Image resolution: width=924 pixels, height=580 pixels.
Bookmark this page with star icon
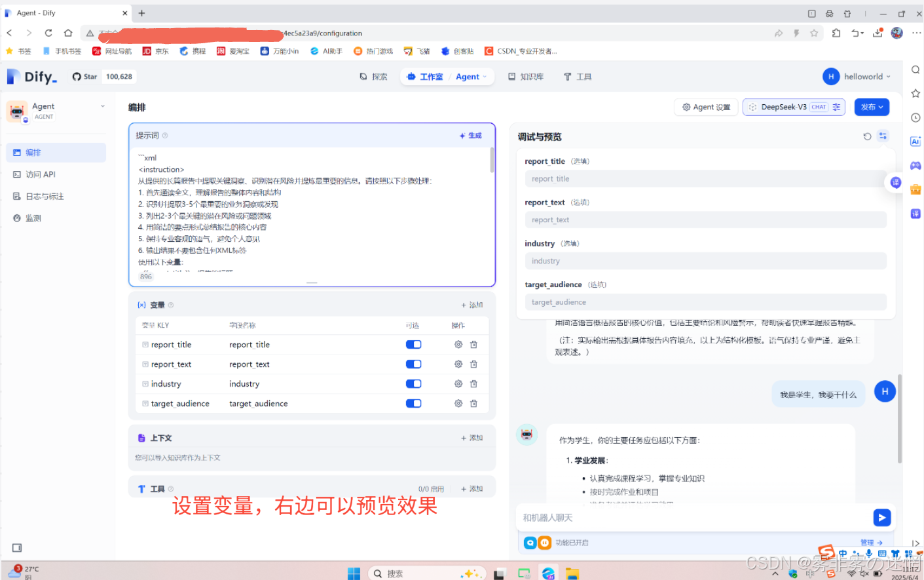tap(814, 33)
